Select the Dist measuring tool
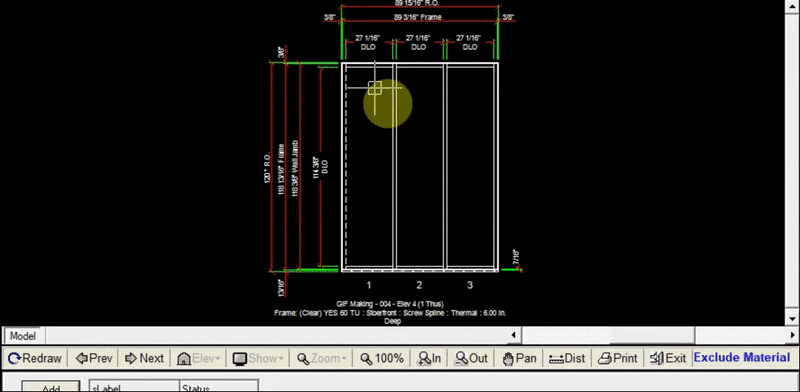Image resolution: width=800 pixels, height=392 pixels. (567, 358)
